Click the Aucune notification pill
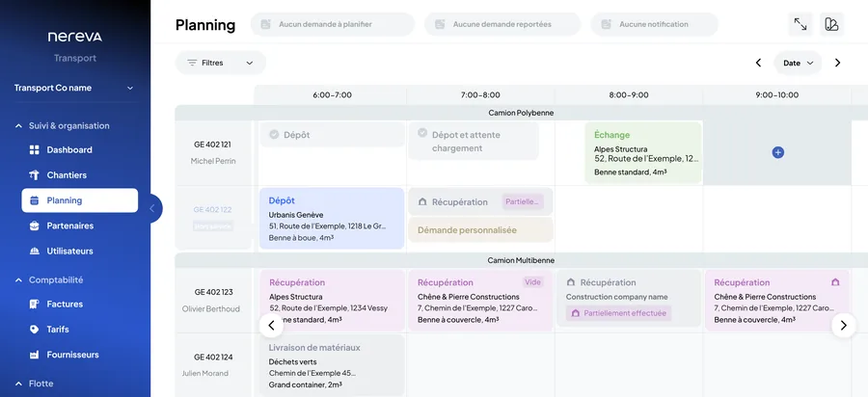This screenshot has width=868, height=397. pyautogui.click(x=654, y=24)
